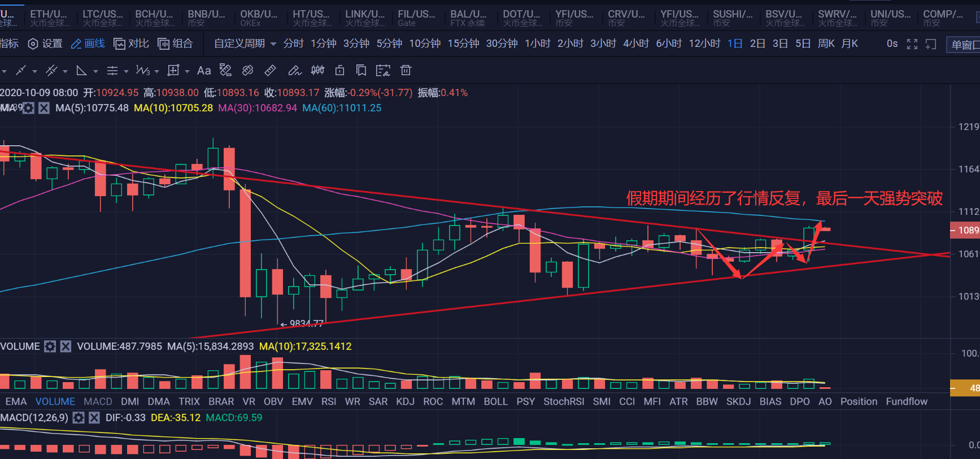Viewport: 980px width, 459px height.
Task: Expand wave count tool options arrow
Action: 156,71
